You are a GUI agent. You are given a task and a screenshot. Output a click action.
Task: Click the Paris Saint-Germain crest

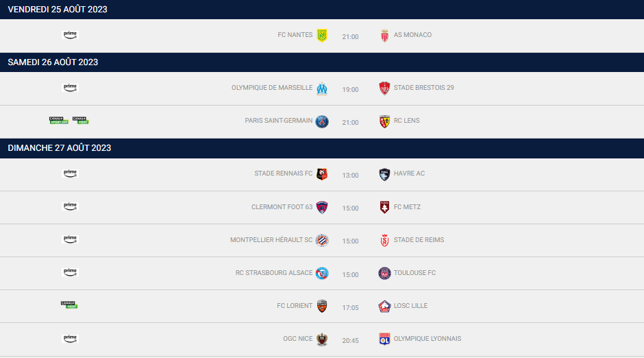tap(322, 121)
